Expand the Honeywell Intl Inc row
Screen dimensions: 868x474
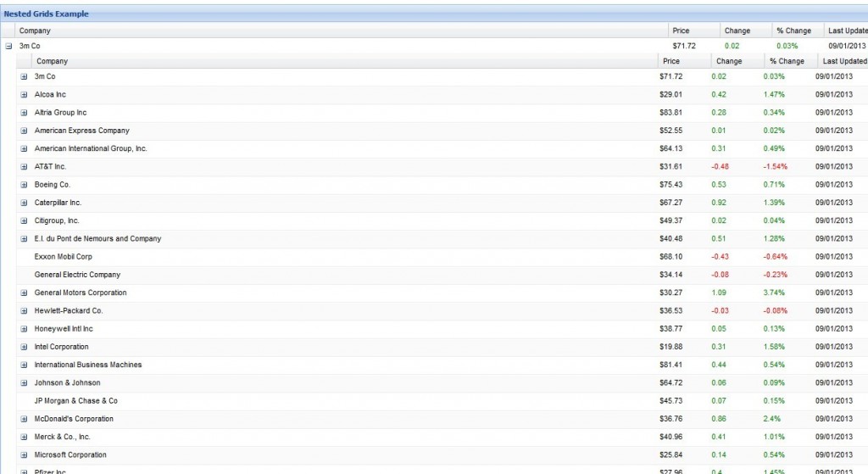click(x=24, y=329)
